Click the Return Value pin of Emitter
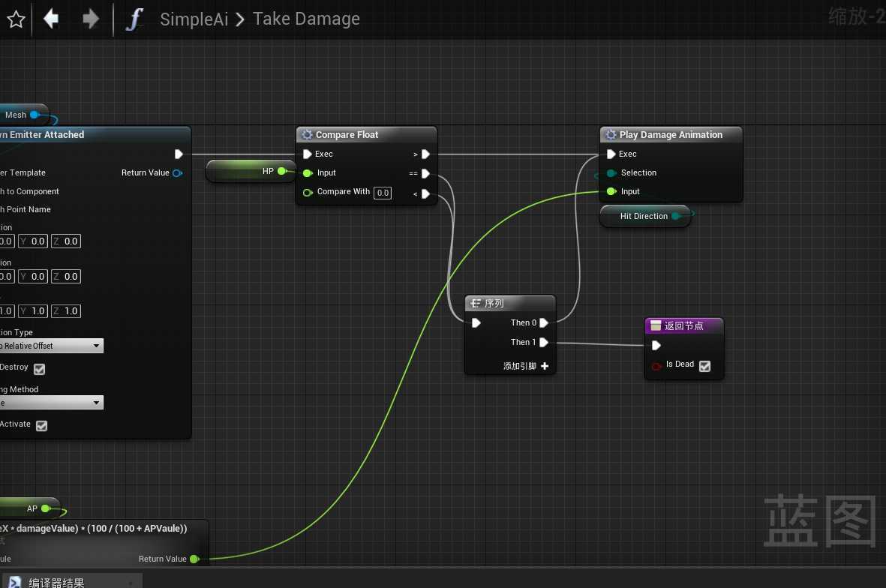 point(178,172)
